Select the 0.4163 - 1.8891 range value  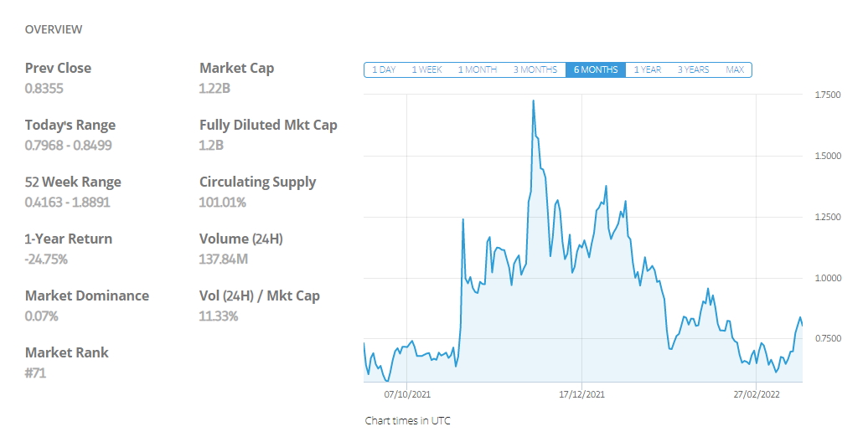coord(68,203)
